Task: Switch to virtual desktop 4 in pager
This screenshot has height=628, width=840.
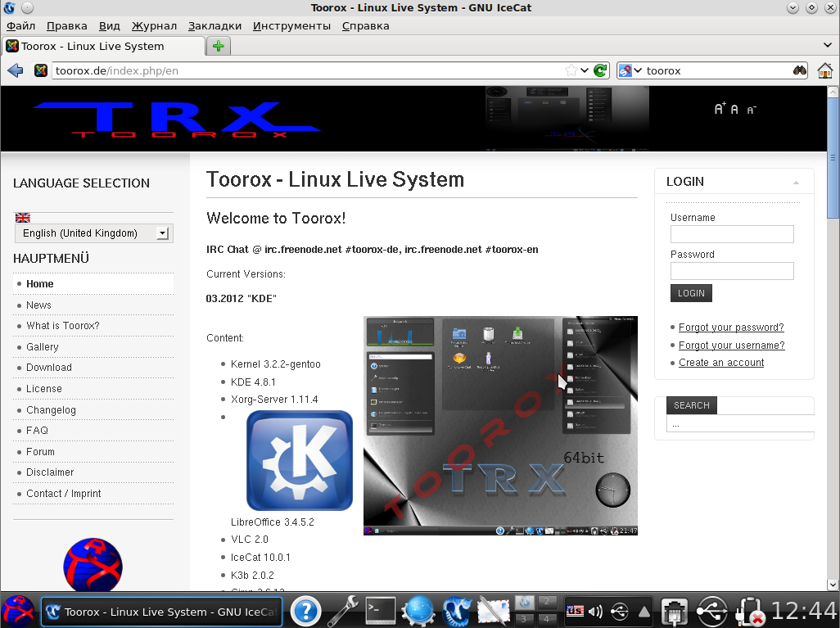Action: click(546, 619)
